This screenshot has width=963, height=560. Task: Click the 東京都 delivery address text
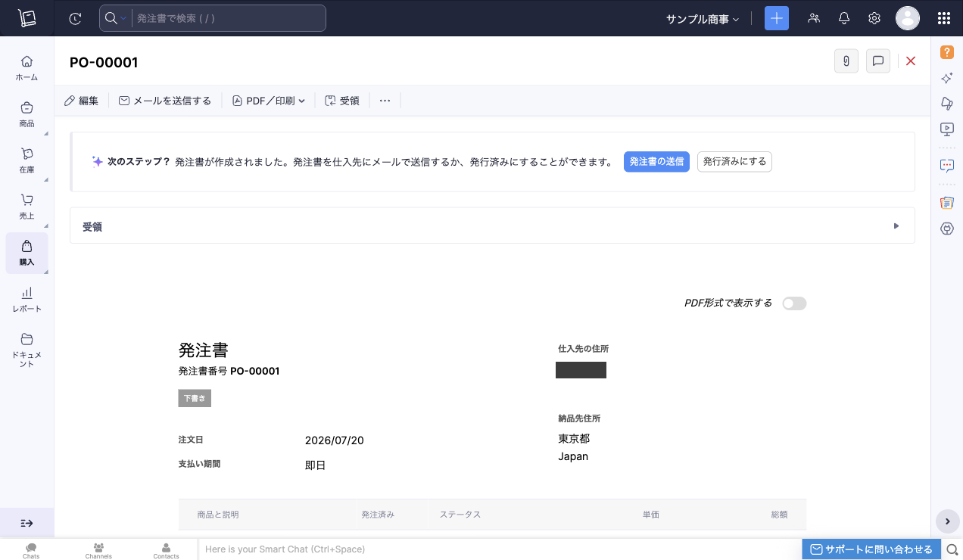click(x=574, y=439)
